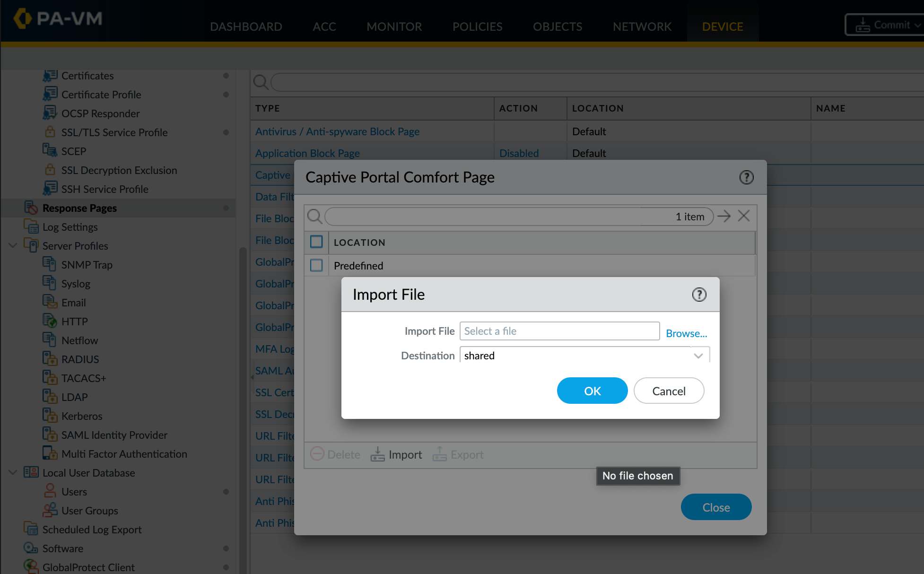Click magnifier icon in comfort page search
Screen dimensions: 924x574
click(314, 217)
